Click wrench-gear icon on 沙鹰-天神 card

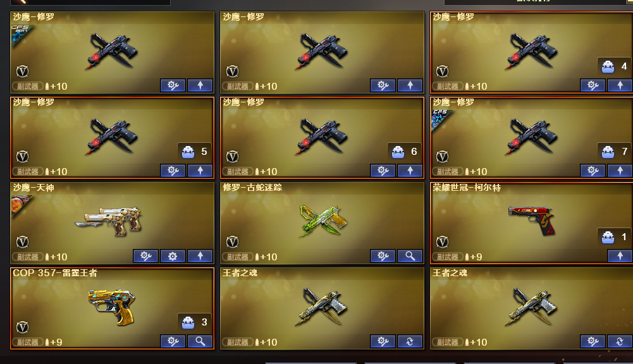click(145, 256)
